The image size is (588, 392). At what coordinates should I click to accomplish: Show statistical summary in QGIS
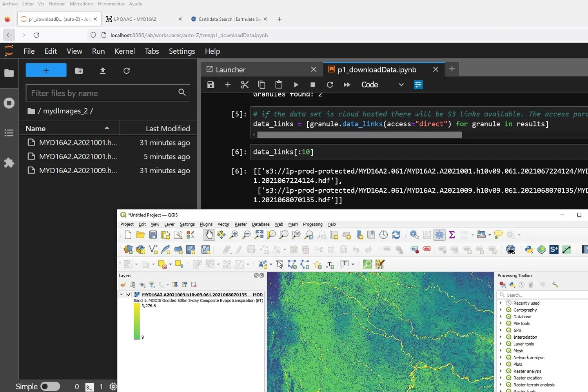(452, 234)
